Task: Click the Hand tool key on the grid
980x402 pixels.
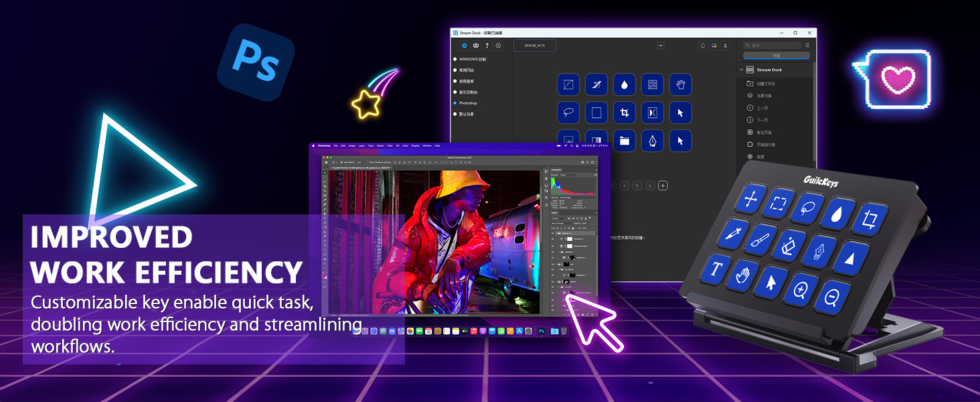Action: 680,85
